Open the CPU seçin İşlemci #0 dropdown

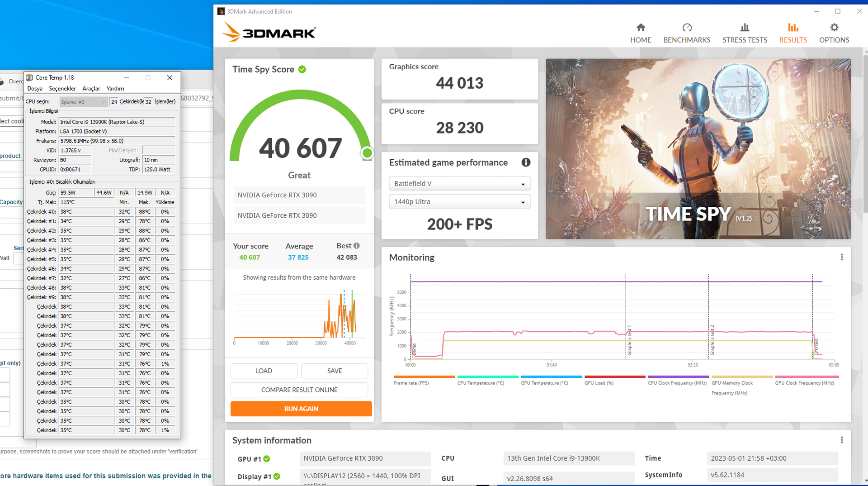click(x=84, y=102)
